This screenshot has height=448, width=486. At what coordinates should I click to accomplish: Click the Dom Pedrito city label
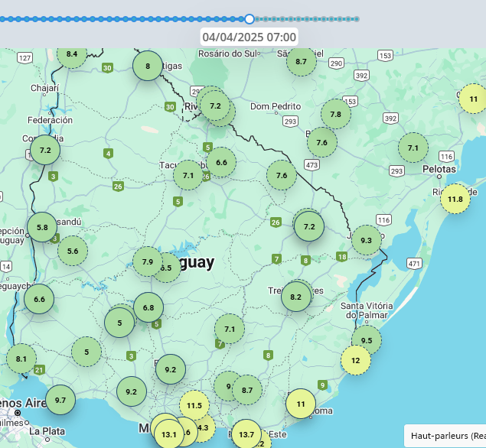[276, 106]
